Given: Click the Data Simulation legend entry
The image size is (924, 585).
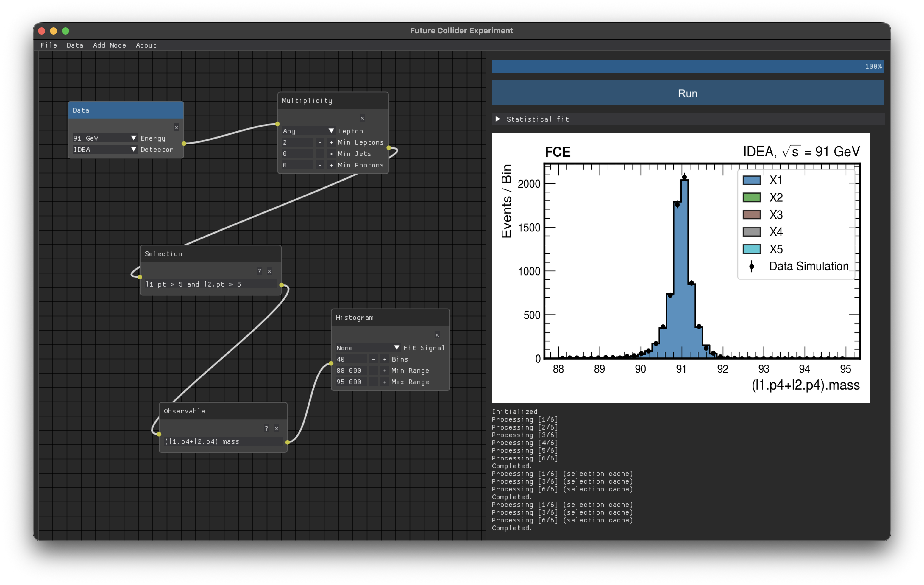Looking at the screenshot, I should [798, 266].
